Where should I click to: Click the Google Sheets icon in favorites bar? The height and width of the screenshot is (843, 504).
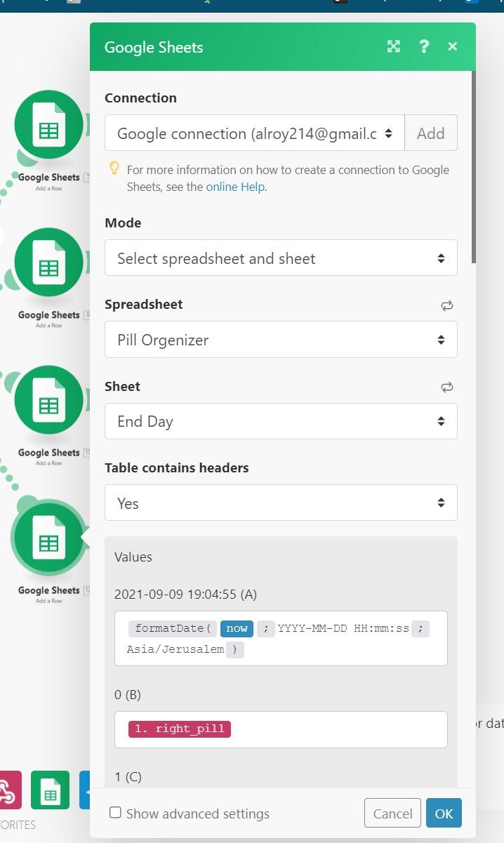pos(50,790)
